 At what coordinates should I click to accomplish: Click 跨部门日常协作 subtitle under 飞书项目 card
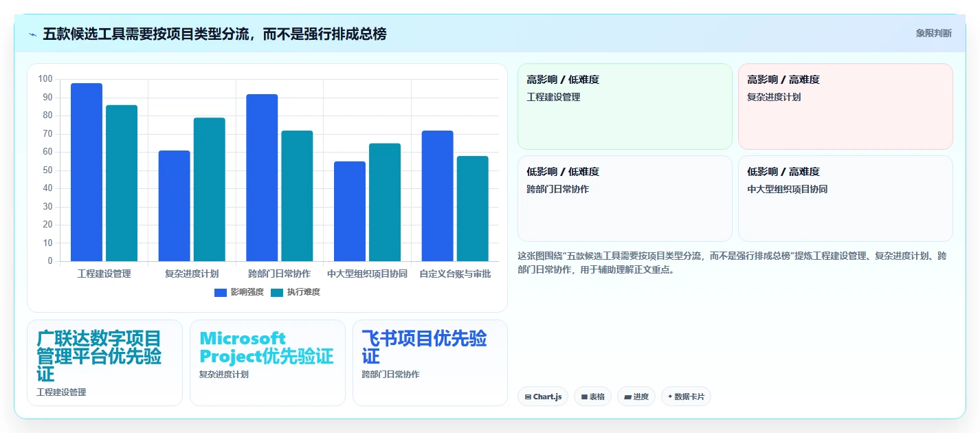click(391, 375)
